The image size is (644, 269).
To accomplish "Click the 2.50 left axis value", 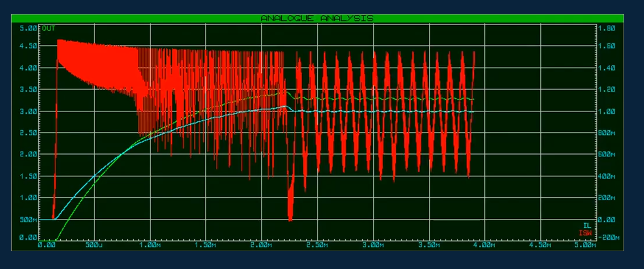I will pos(28,133).
